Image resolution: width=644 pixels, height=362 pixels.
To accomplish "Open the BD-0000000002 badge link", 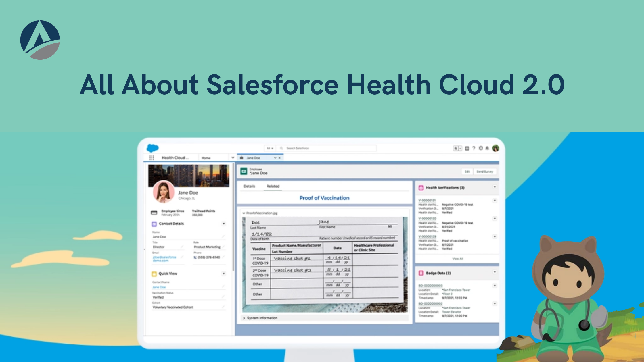I will [x=430, y=303].
